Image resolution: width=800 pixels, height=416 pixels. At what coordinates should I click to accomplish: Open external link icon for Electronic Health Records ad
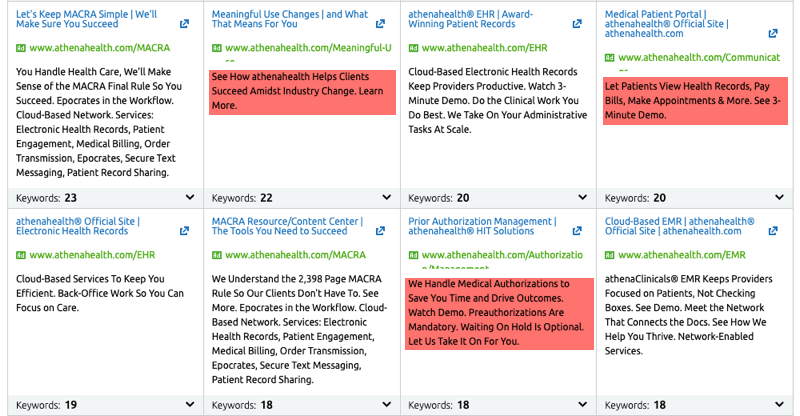pyautogui.click(x=185, y=231)
